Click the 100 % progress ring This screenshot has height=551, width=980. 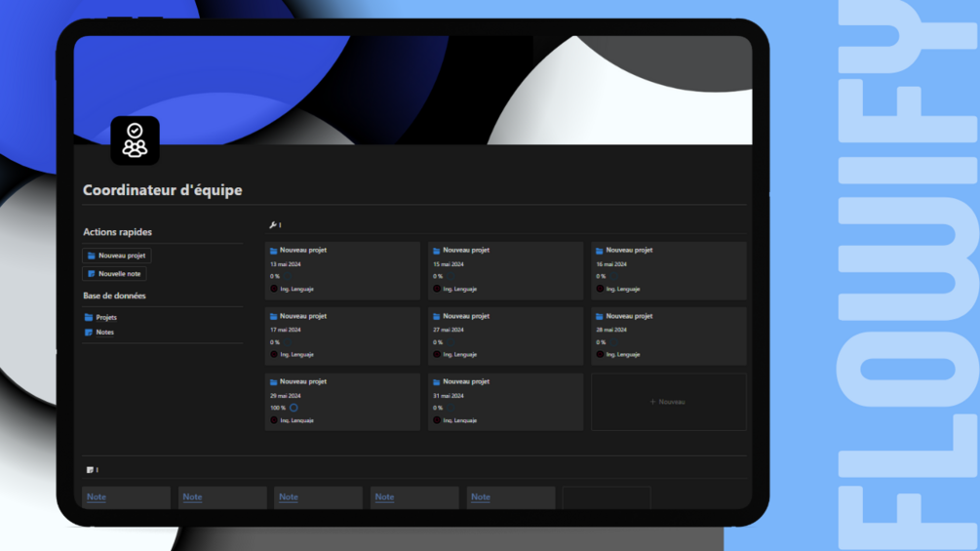pos(294,408)
